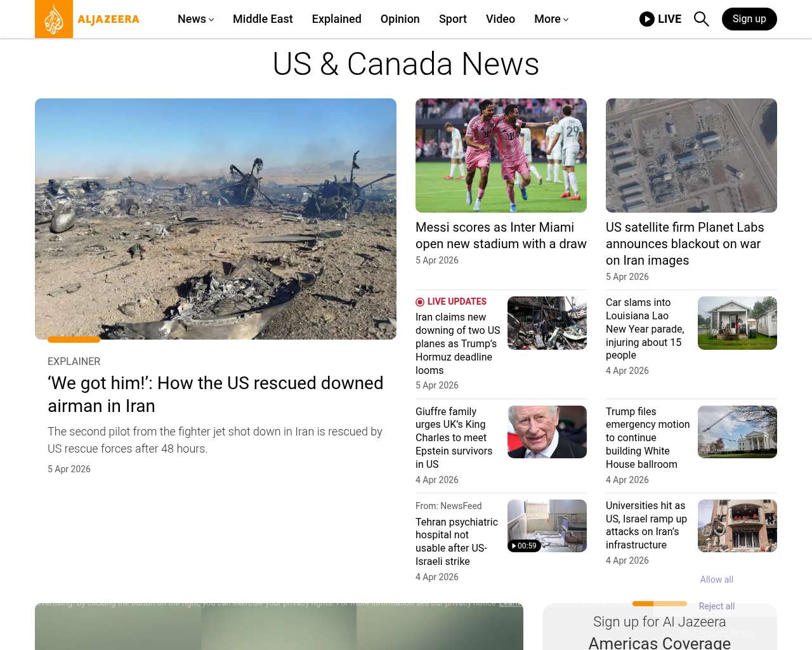Open the Video section
Viewport: 812px width, 650px height.
501,19
